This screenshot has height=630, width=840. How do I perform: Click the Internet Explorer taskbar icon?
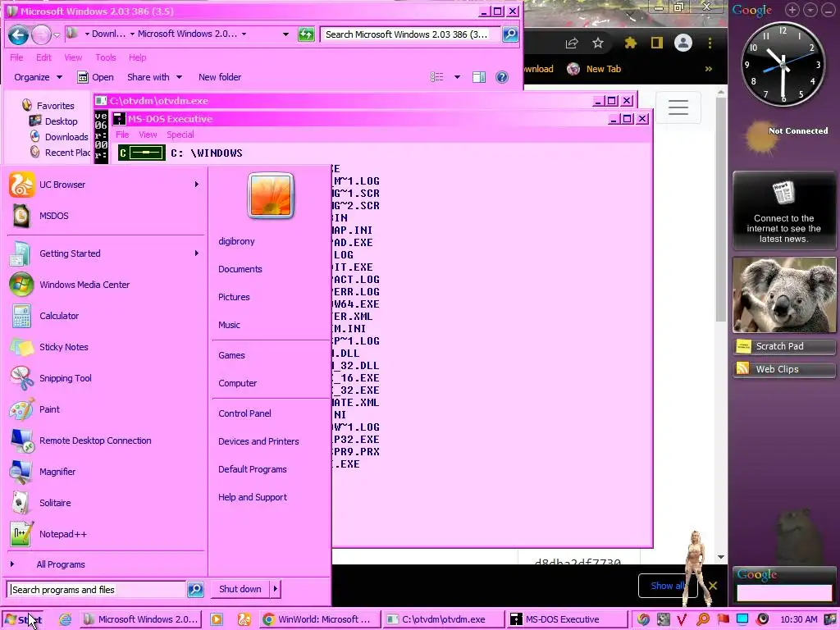click(65, 619)
